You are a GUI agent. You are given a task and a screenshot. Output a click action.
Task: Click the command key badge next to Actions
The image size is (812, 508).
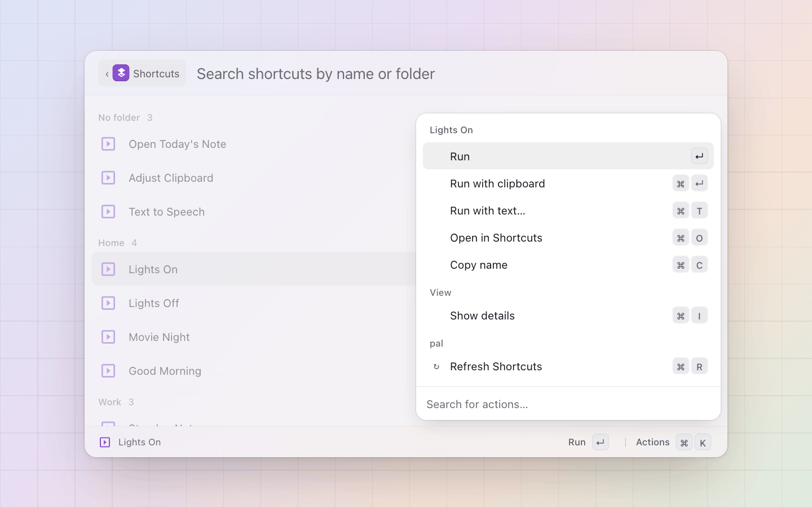point(684,443)
